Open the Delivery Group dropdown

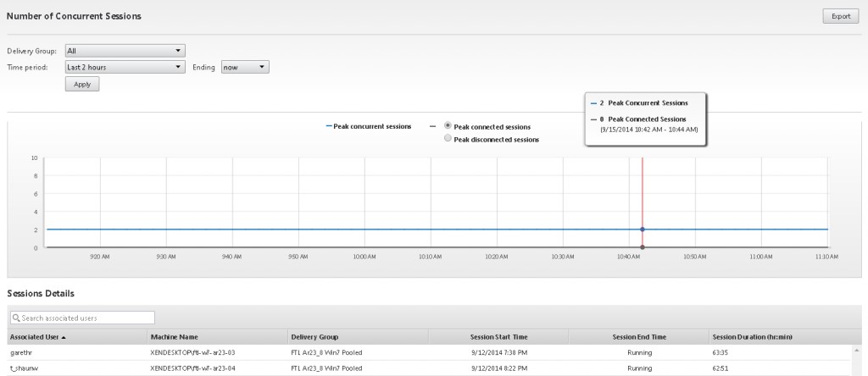(x=125, y=51)
